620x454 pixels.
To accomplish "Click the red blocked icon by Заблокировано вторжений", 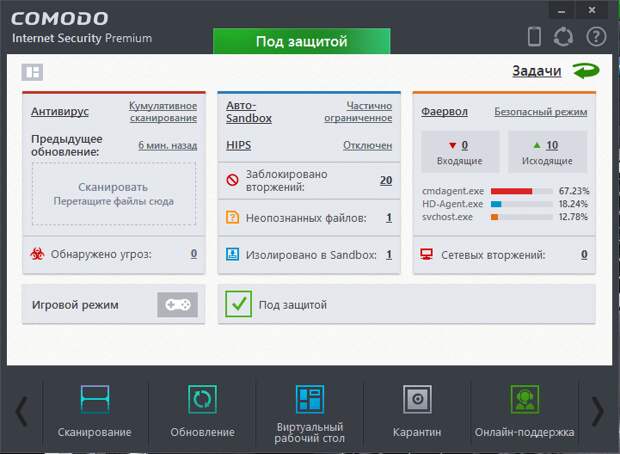I will (232, 180).
